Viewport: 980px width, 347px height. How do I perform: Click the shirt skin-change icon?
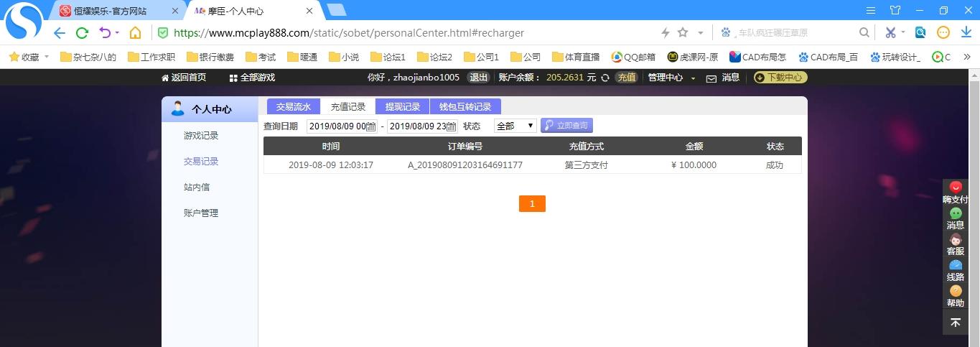pyautogui.click(x=895, y=10)
